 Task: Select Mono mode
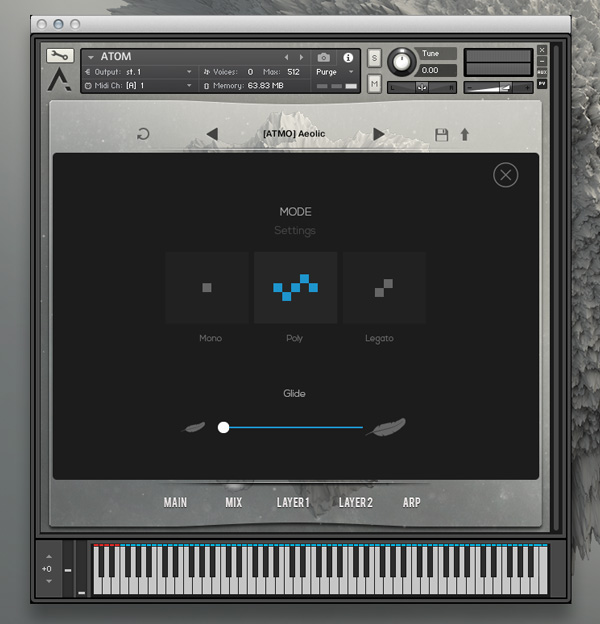click(207, 287)
